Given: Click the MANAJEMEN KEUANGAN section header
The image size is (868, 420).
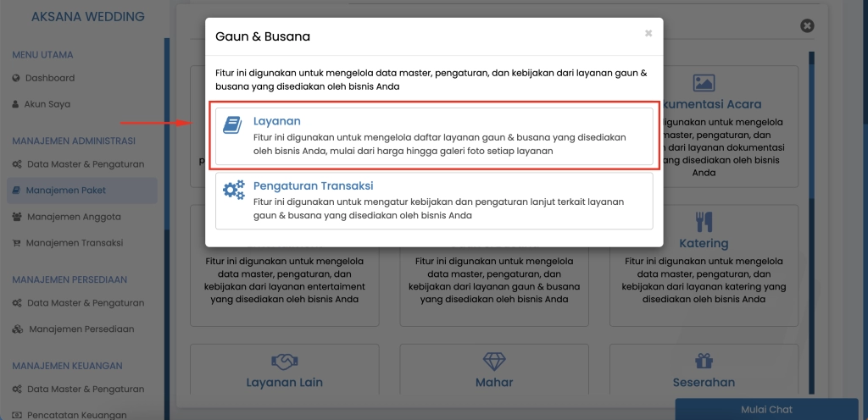Looking at the screenshot, I should [x=68, y=366].
